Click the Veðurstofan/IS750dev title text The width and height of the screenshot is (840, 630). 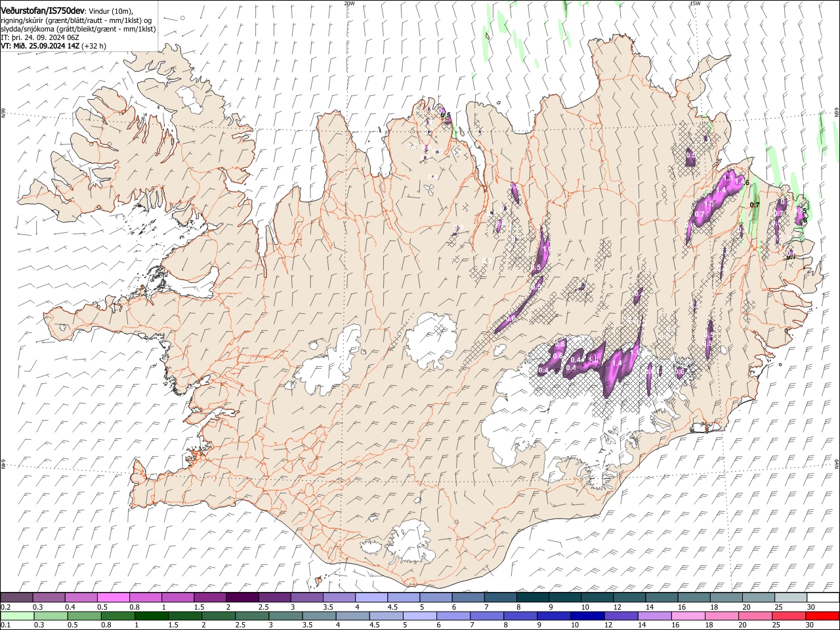coord(42,11)
